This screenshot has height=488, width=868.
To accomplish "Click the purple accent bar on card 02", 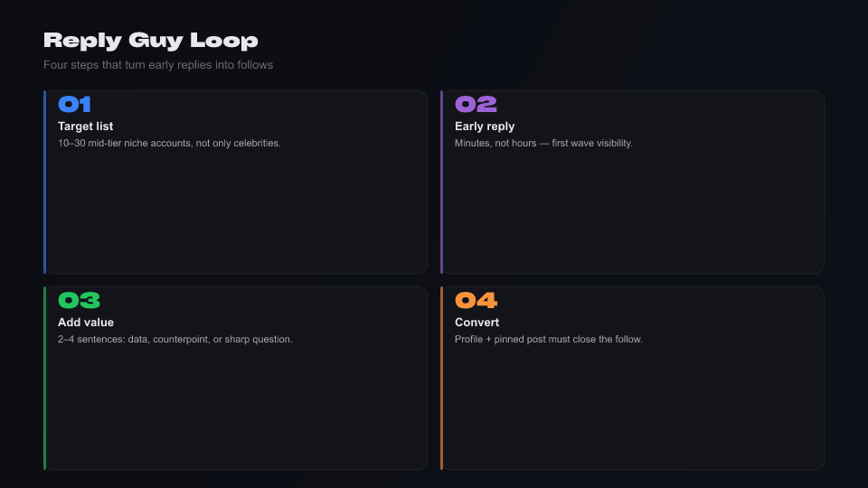I will click(x=442, y=182).
